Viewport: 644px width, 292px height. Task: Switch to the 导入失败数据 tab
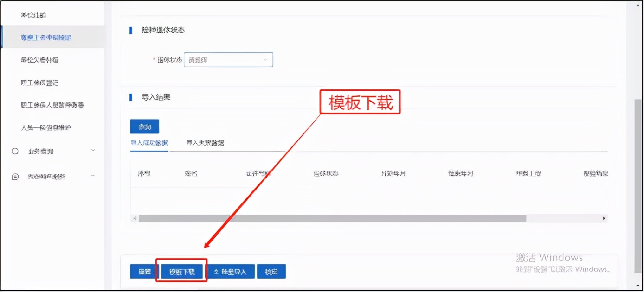click(205, 143)
